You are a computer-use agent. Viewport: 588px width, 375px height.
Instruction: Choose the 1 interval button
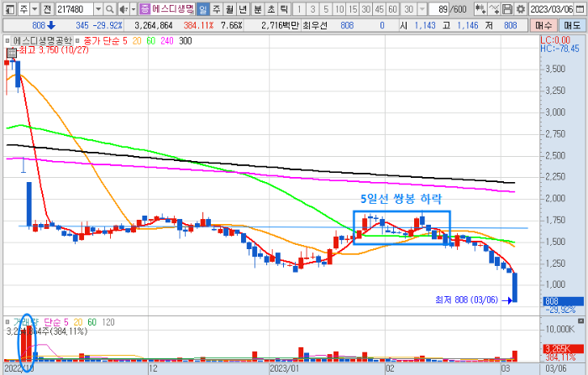pyautogui.click(x=299, y=8)
